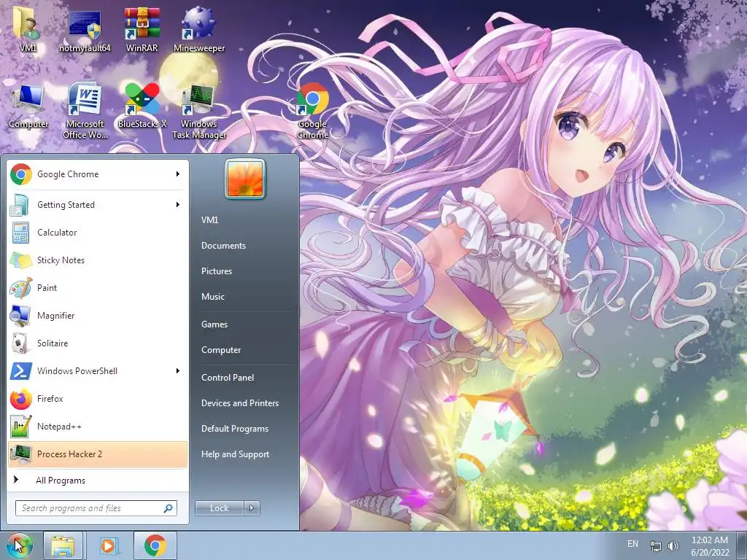
Task: Click the Process Hacker 2 label
Action: (69, 454)
